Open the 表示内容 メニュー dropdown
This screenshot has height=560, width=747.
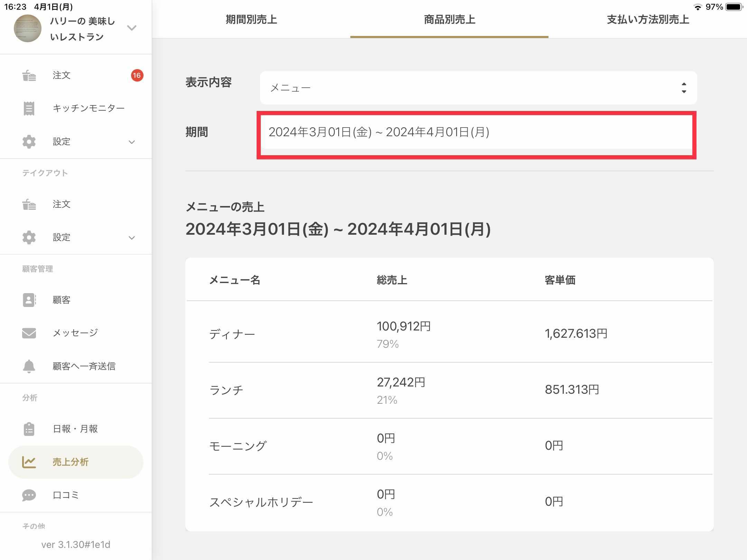point(478,88)
